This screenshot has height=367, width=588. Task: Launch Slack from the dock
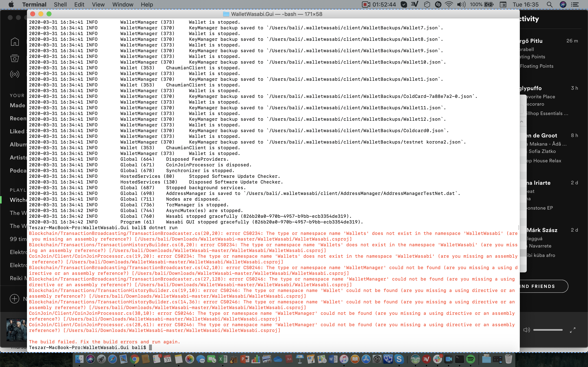(437, 359)
